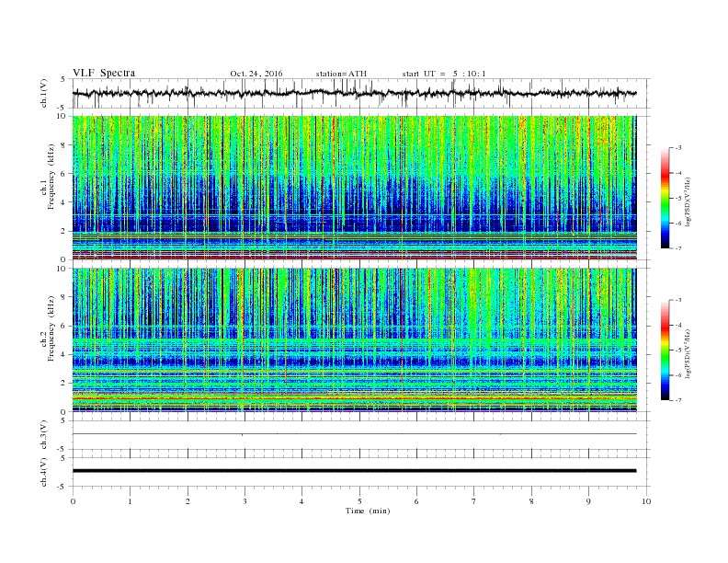728x563 pixels.
Task: Click the time axis tick label "5"
Action: [x=359, y=501]
